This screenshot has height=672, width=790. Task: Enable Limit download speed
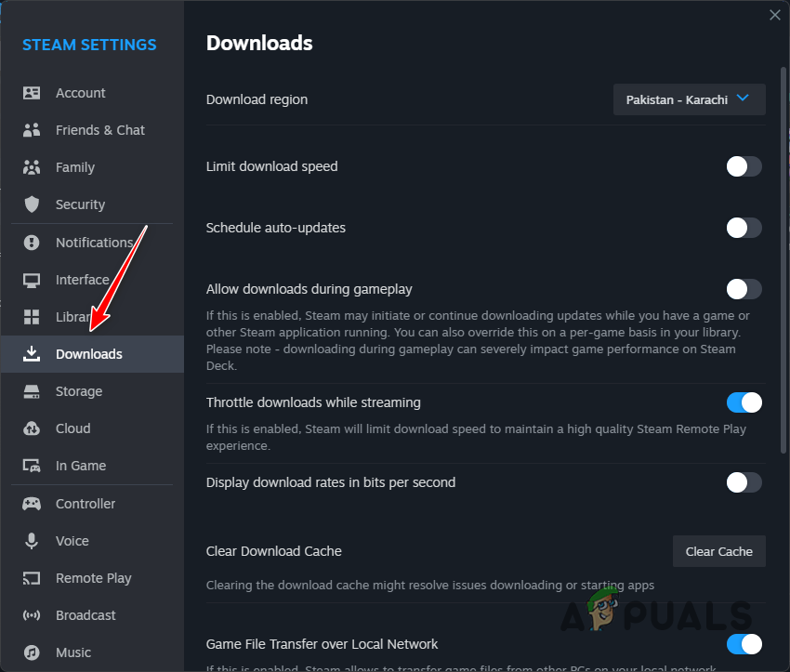pos(744,166)
